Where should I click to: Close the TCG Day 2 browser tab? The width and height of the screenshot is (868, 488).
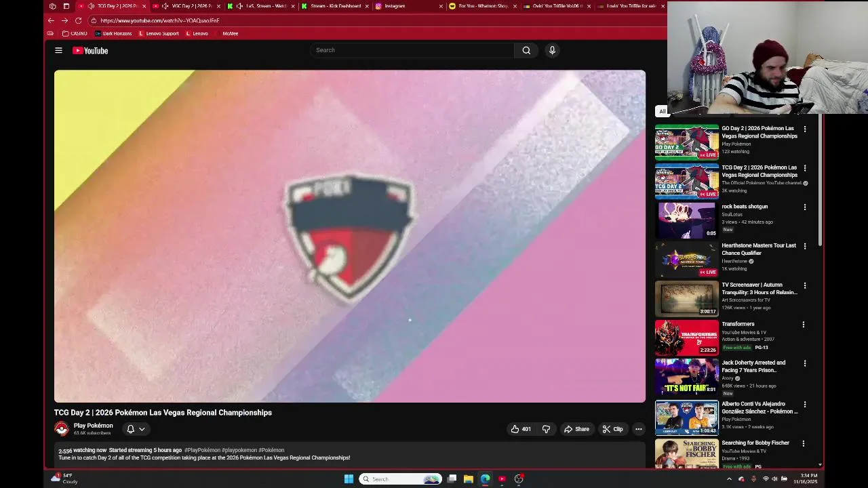pos(144,6)
